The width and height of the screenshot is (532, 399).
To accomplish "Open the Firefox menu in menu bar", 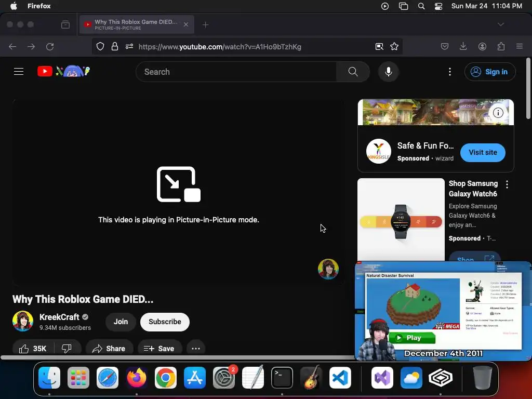I will [x=39, y=6].
